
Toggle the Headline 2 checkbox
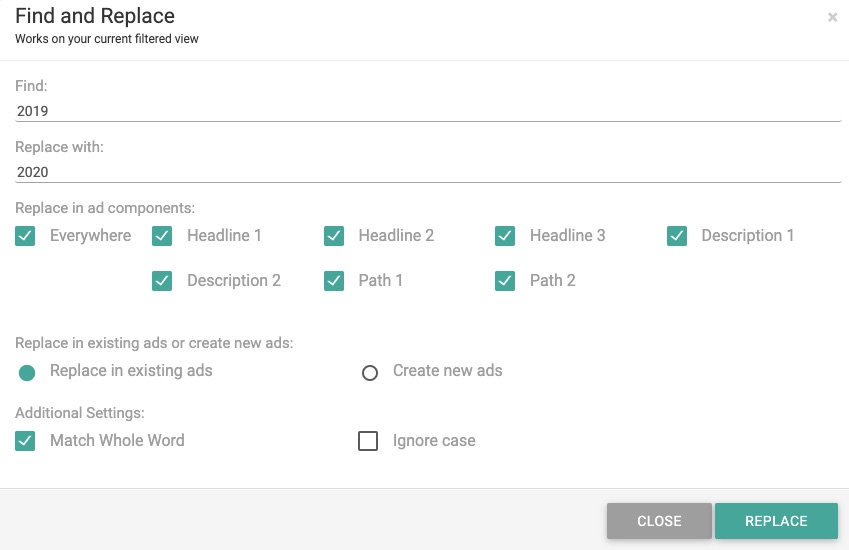point(334,236)
